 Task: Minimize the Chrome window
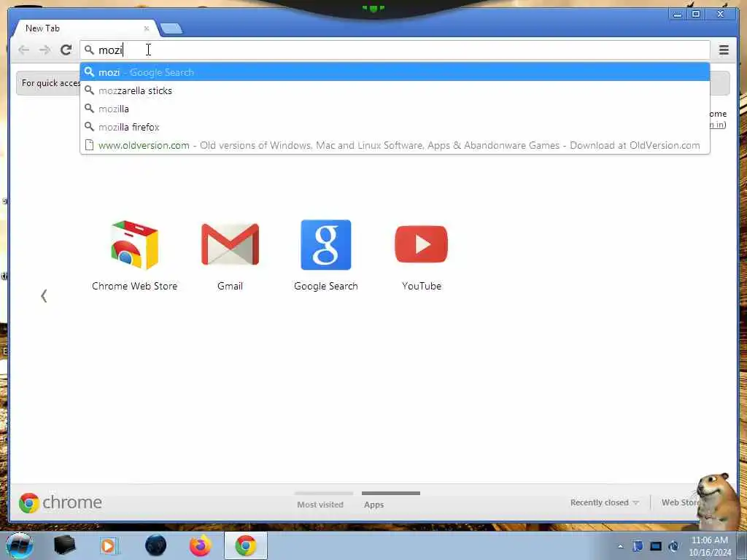tap(677, 15)
